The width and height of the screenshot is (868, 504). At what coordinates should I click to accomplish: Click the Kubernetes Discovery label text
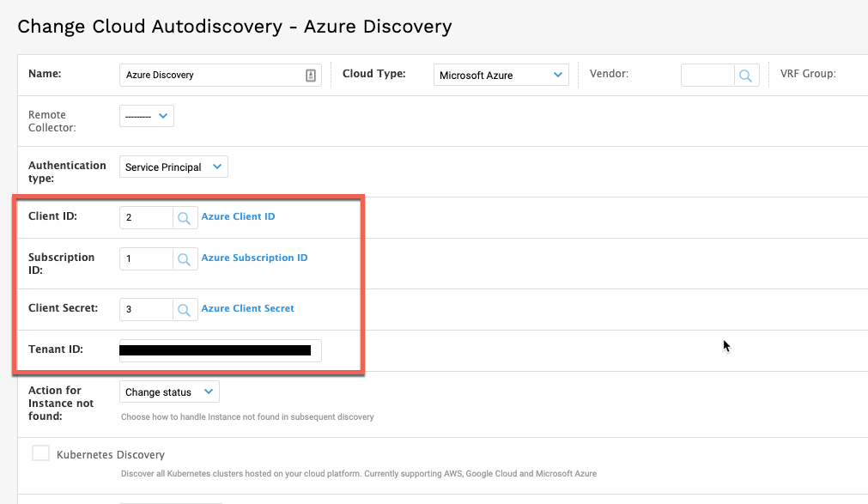(x=111, y=455)
